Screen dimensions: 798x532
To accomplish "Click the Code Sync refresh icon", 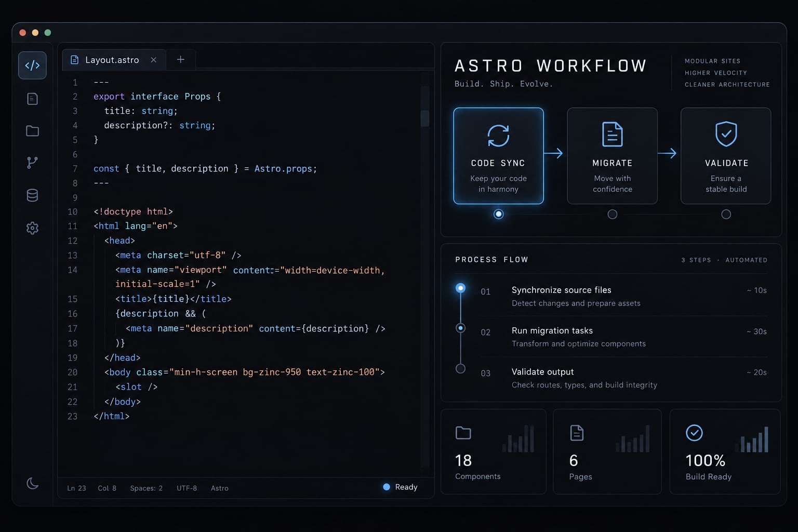I will click(x=498, y=136).
